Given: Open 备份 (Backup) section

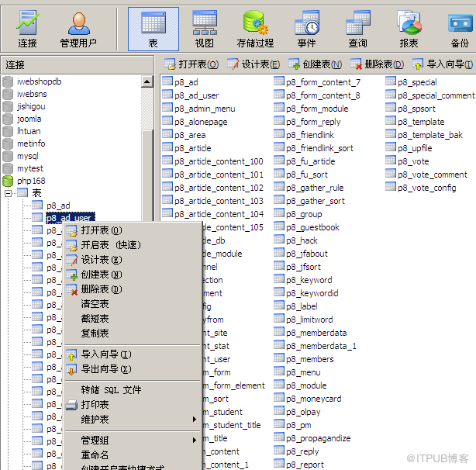Looking at the screenshot, I should [460, 29].
